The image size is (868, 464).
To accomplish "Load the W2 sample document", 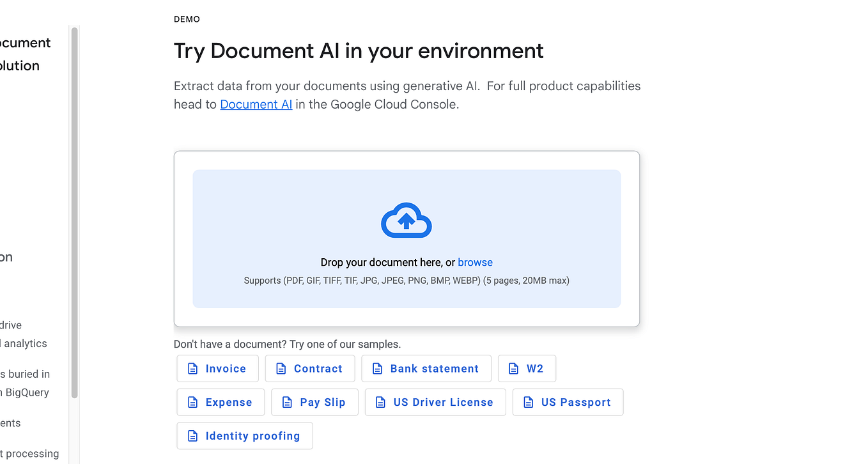I will (x=527, y=368).
